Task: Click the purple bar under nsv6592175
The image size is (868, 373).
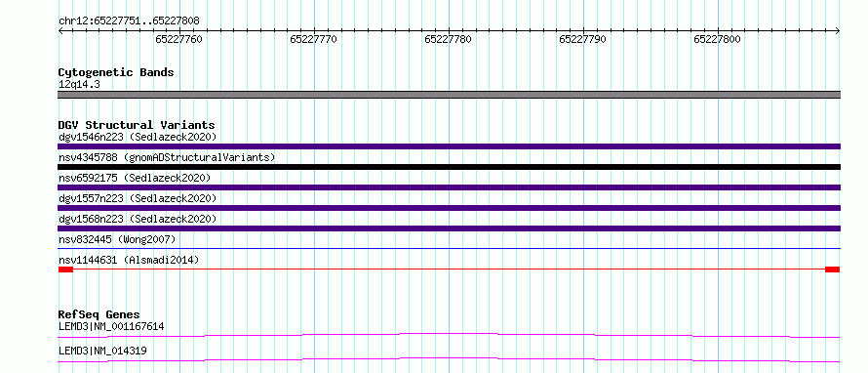Action: [x=449, y=187]
